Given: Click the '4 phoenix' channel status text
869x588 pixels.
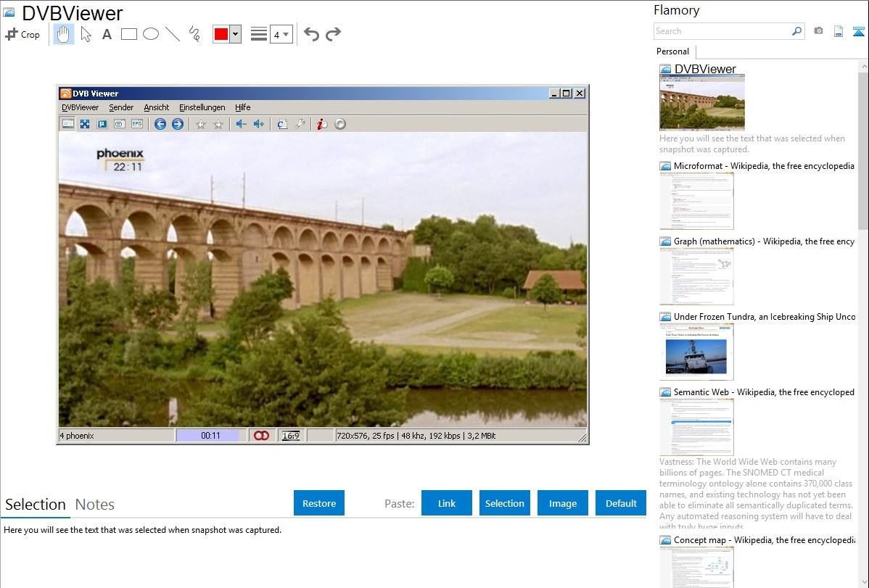Looking at the screenshot, I should pos(77,436).
